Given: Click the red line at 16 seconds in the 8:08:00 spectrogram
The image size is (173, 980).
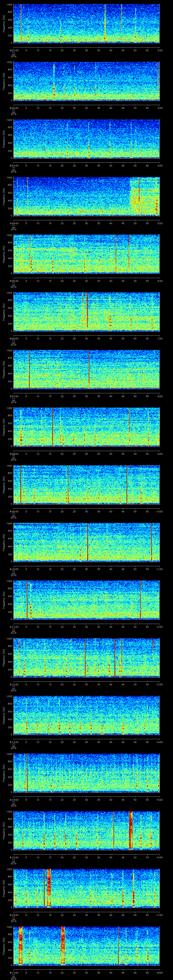Looking at the screenshot, I should point(53,426).
